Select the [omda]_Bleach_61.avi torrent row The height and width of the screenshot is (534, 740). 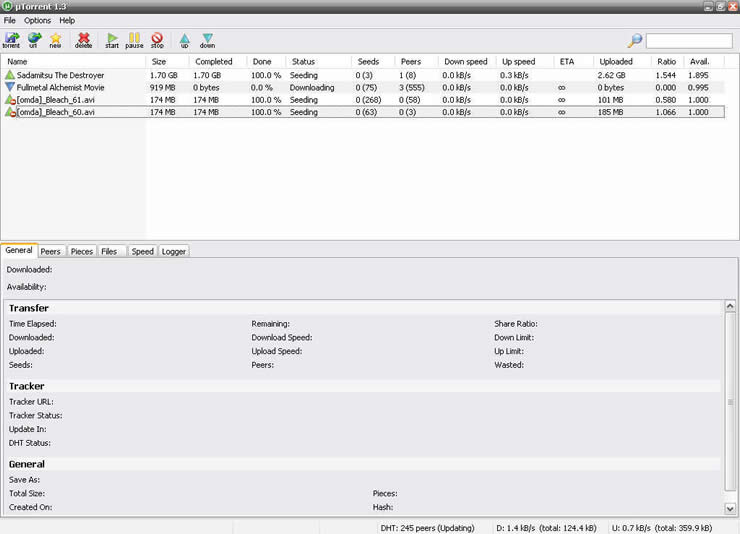click(363, 100)
